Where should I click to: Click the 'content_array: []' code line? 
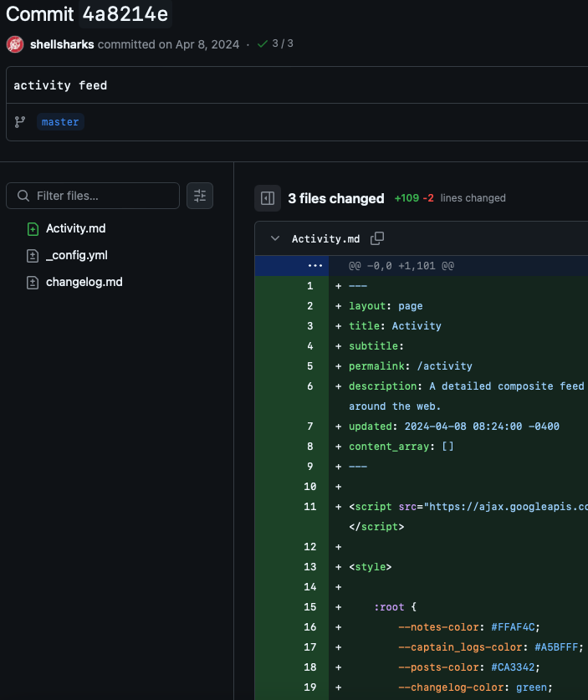(x=401, y=447)
